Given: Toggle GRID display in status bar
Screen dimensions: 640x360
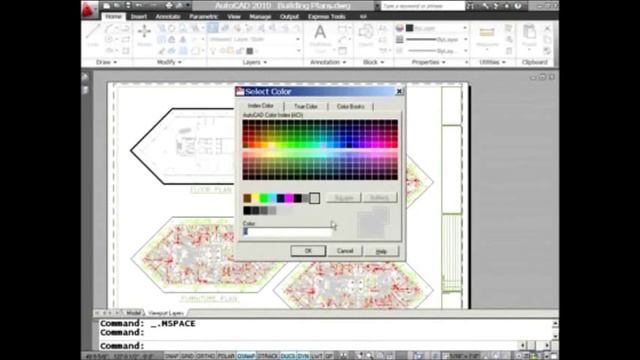Looking at the screenshot, I should 187,356.
